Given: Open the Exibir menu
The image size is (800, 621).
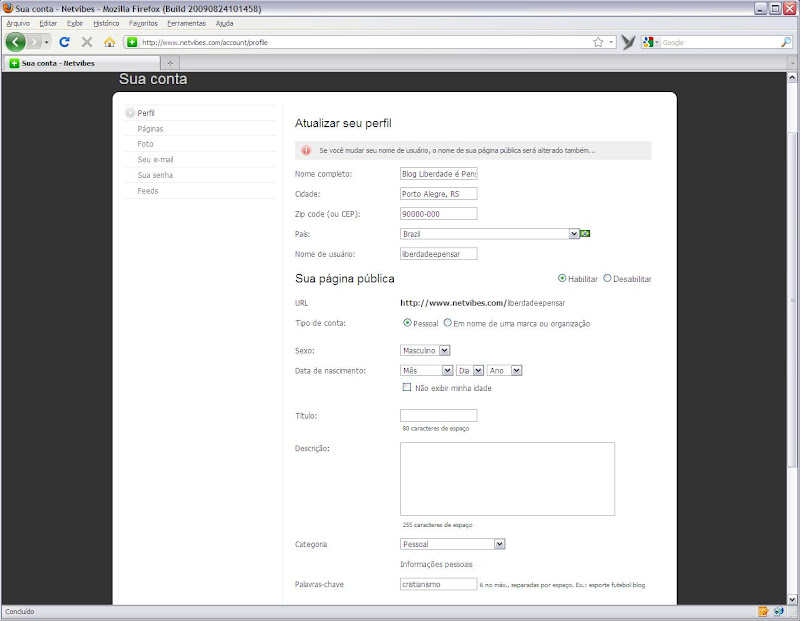Looking at the screenshot, I should tap(75, 23).
